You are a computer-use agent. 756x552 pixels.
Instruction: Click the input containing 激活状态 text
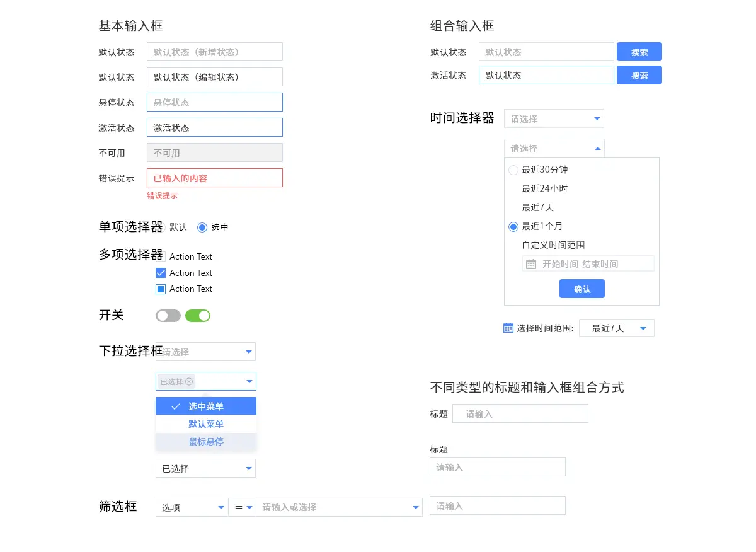tap(215, 127)
